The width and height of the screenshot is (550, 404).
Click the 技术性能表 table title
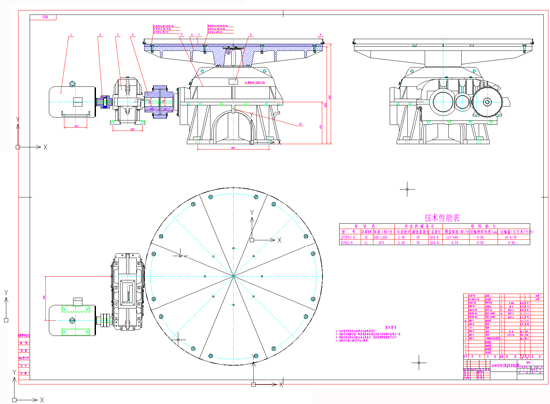tap(442, 218)
